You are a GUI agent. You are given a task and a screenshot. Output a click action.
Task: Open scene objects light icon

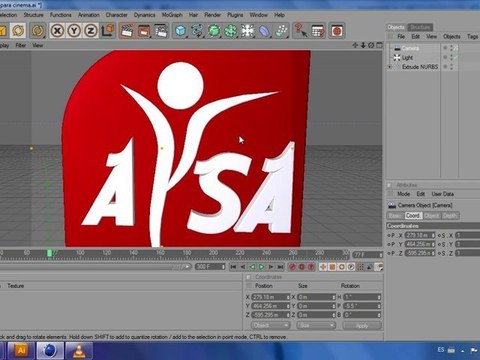coord(248,31)
